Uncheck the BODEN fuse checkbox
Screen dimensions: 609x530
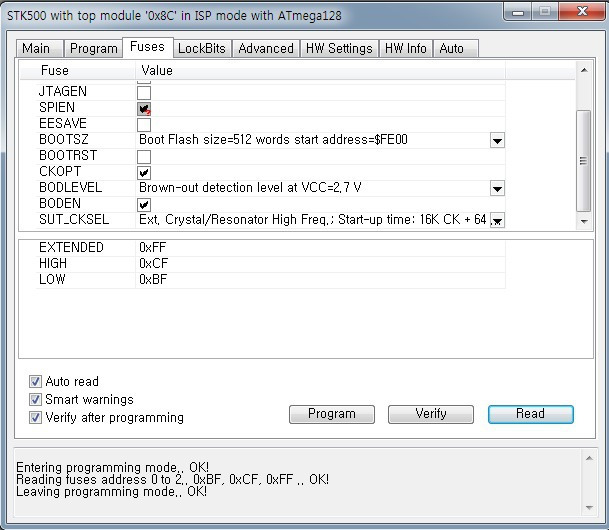pyautogui.click(x=144, y=205)
